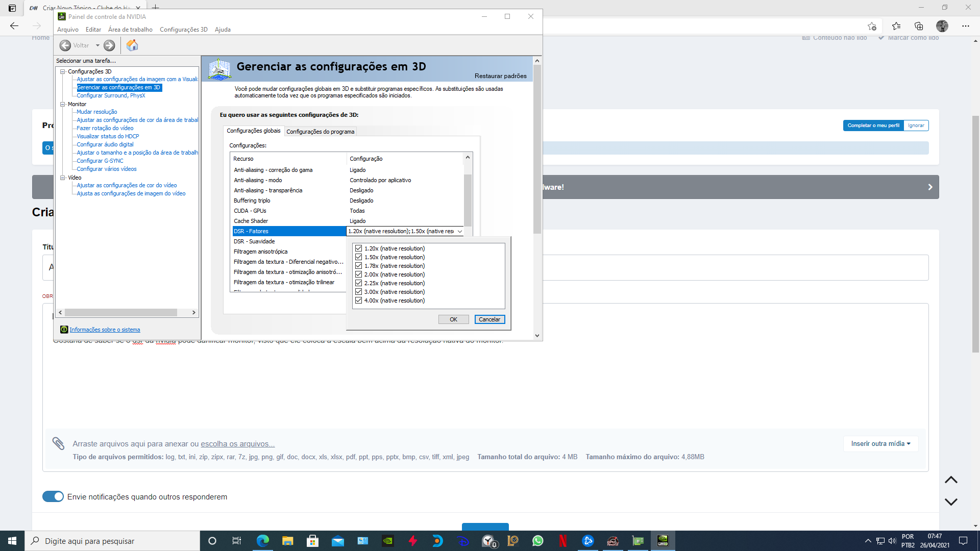980x551 pixels.
Task: Open the Arquivo menu
Action: (x=68, y=30)
